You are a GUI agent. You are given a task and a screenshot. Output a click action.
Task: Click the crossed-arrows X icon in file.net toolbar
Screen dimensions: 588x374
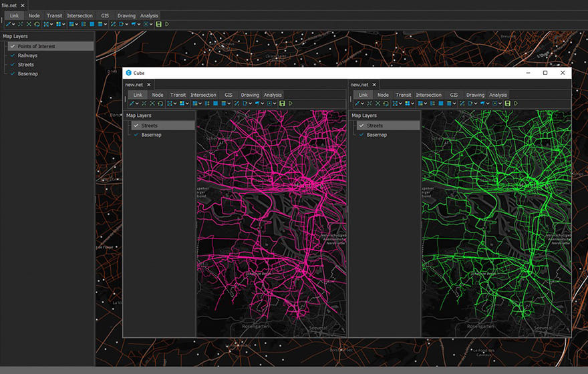(29, 24)
